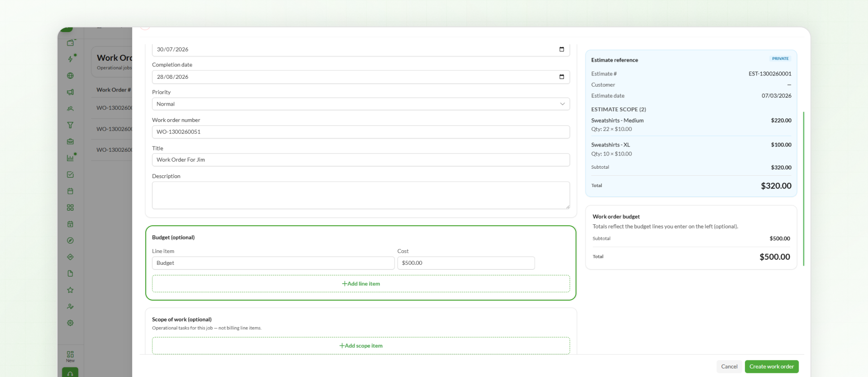Open the checkbox tasks sidebar icon
The width and height of the screenshot is (868, 377).
tap(70, 174)
